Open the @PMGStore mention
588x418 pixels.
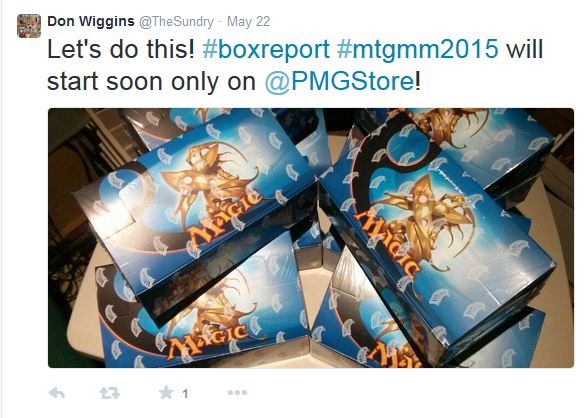pyautogui.click(x=339, y=81)
